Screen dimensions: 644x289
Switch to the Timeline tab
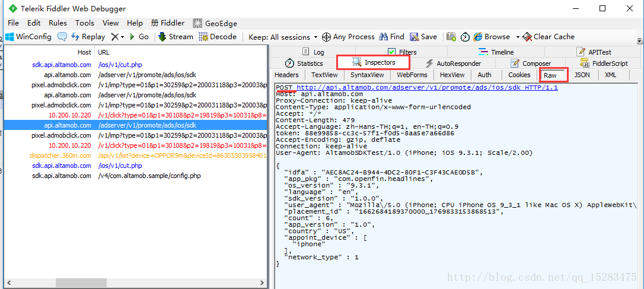(x=496, y=52)
